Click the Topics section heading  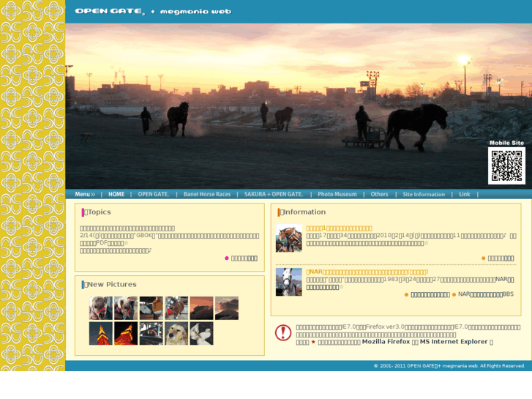coord(97,212)
